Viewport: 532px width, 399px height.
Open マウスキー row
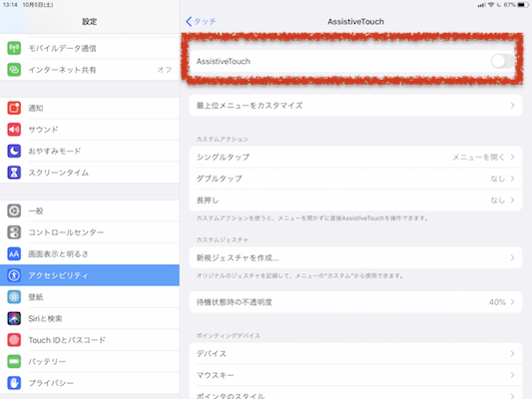point(355,375)
